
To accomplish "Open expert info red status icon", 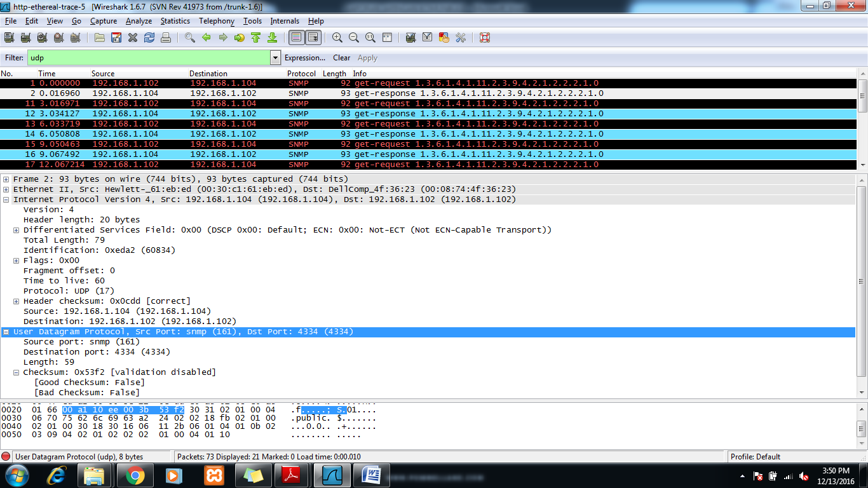I will click(x=6, y=456).
